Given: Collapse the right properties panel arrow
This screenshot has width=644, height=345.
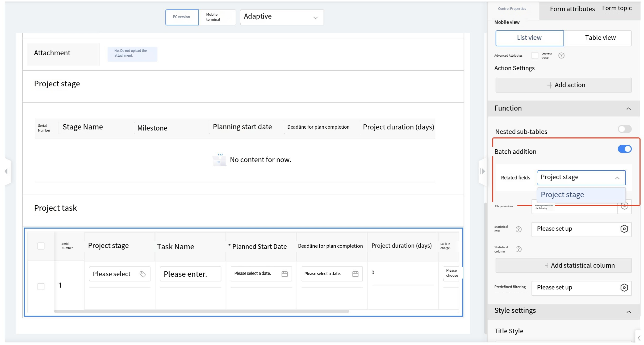Looking at the screenshot, I should pyautogui.click(x=483, y=171).
